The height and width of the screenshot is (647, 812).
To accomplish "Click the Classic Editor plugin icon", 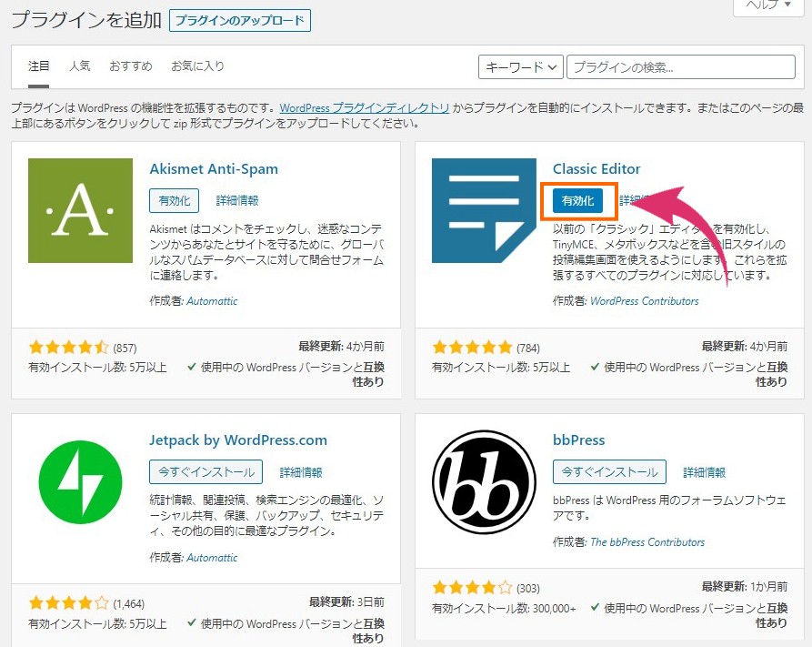I will (484, 210).
